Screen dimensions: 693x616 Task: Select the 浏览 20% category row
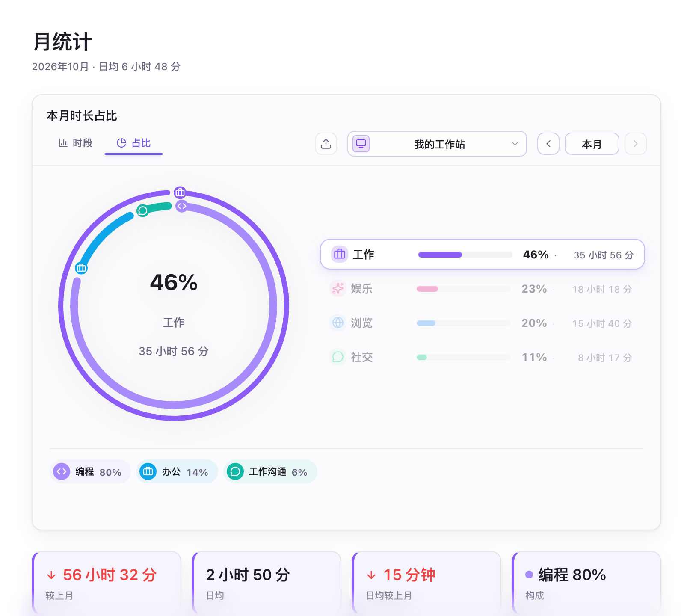483,323
